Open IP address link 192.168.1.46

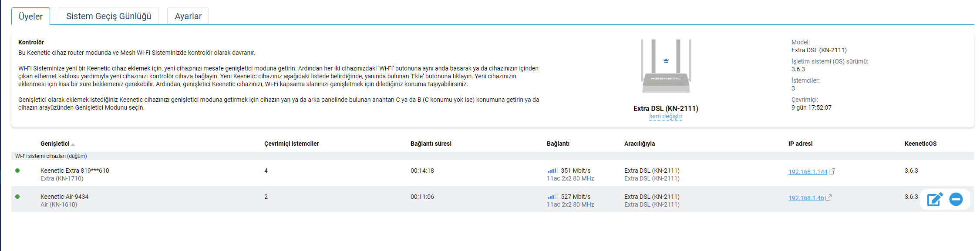click(806, 198)
